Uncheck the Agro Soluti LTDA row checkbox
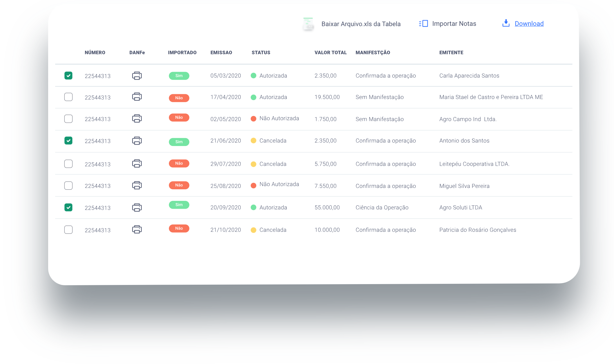Viewport: 614px width, 364px height. click(x=68, y=207)
